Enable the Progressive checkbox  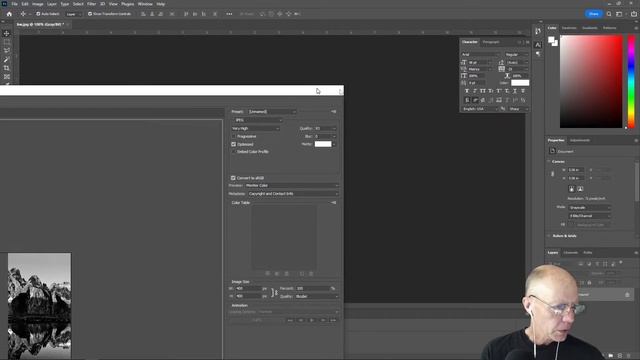(234, 136)
